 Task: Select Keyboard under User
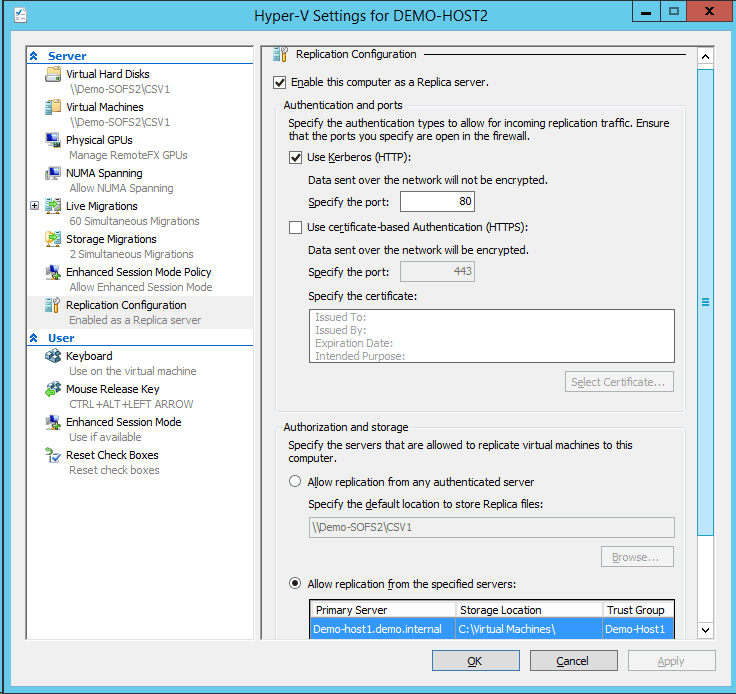pyautogui.click(x=89, y=356)
